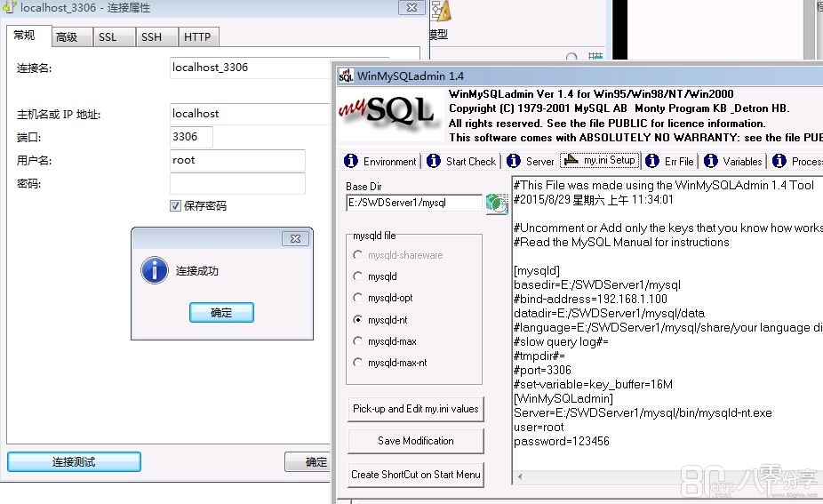Click the 连接名 field showing localhost_3306
Image resolution: width=823 pixels, height=504 pixels.
(x=251, y=68)
